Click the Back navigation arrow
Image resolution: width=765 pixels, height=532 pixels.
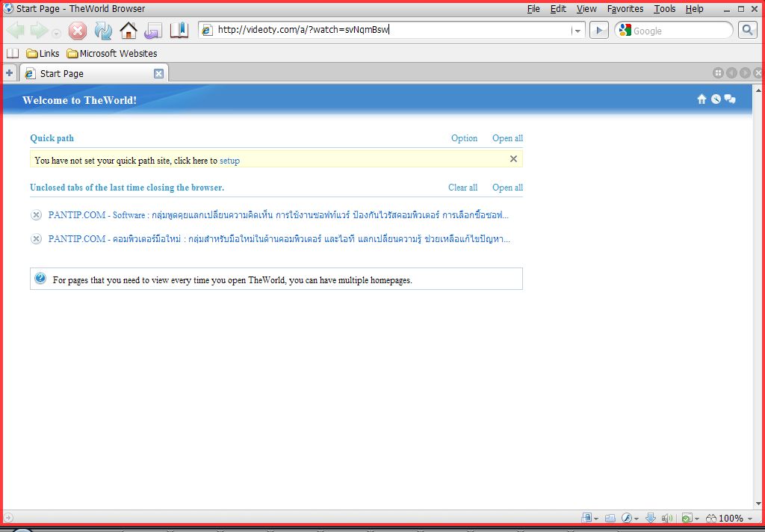point(16,31)
